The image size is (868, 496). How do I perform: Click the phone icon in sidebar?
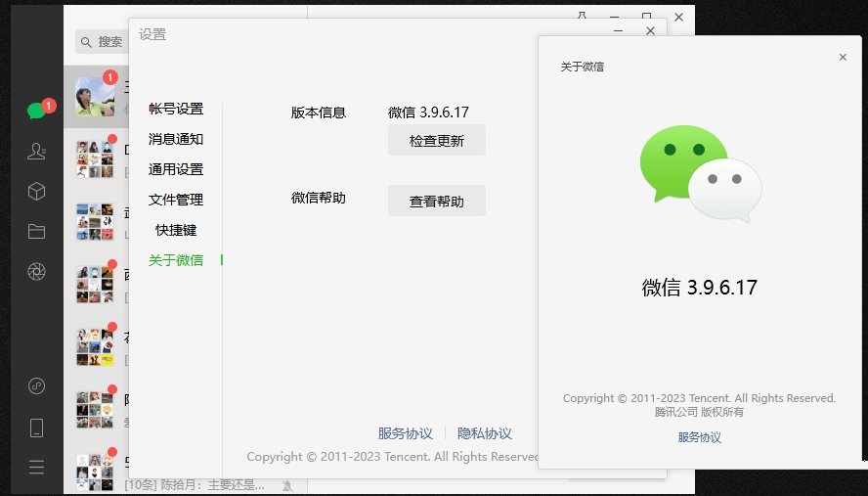click(36, 428)
